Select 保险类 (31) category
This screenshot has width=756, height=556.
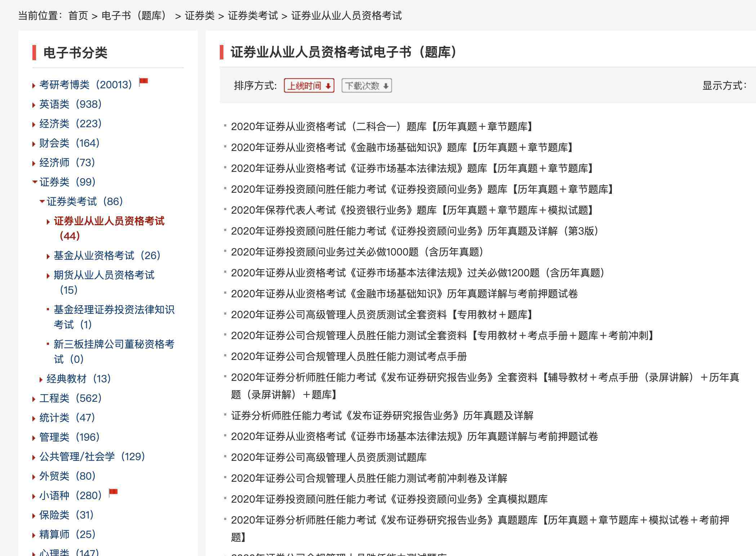(66, 515)
